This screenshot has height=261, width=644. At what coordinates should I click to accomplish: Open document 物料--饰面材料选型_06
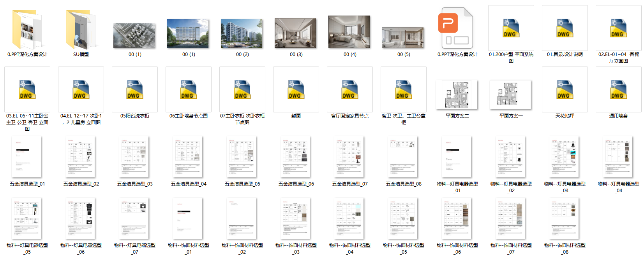(x=457, y=218)
